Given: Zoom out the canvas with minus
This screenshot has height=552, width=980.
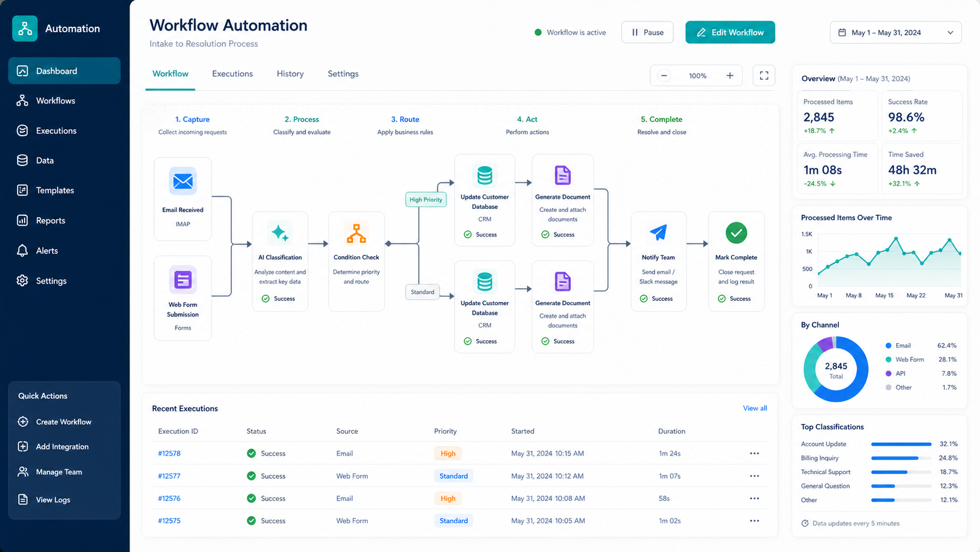Looking at the screenshot, I should [664, 76].
